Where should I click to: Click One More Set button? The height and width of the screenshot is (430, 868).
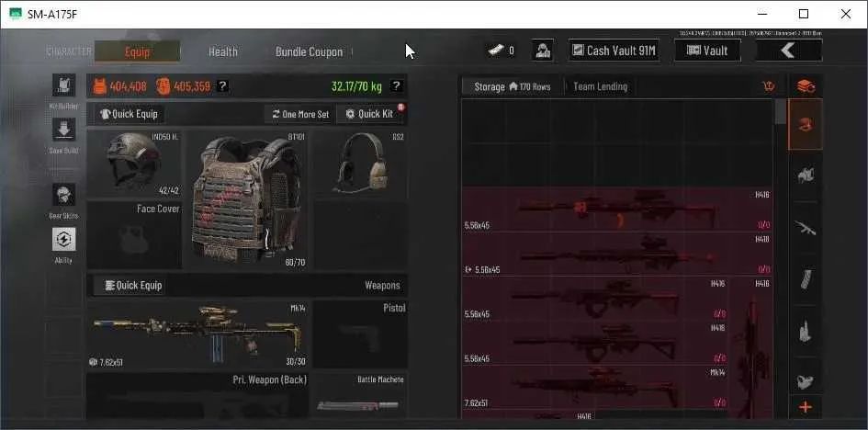[x=300, y=114]
